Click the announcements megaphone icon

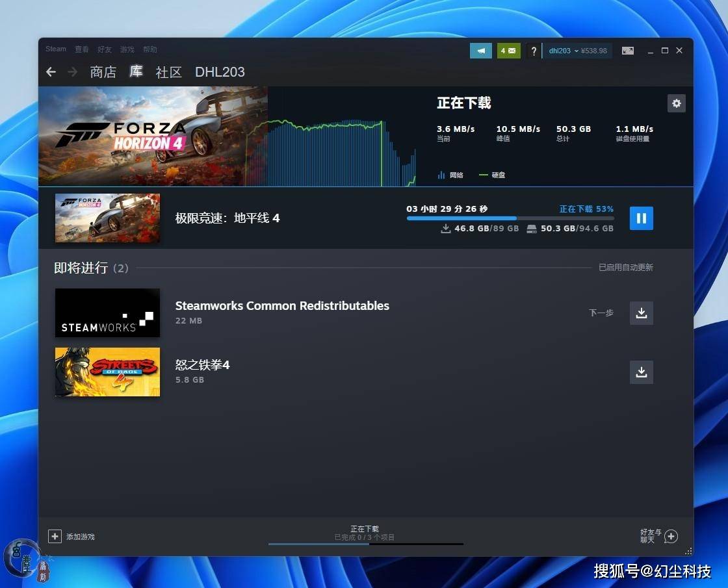(x=481, y=51)
